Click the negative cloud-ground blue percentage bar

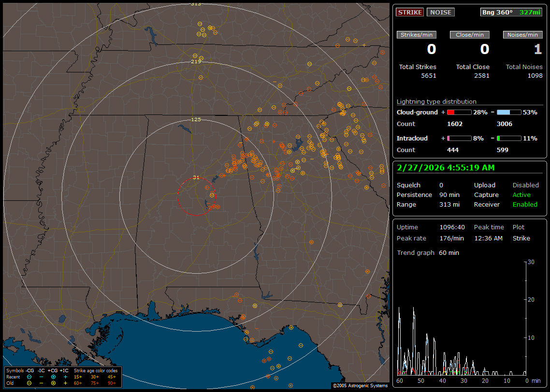pos(509,112)
